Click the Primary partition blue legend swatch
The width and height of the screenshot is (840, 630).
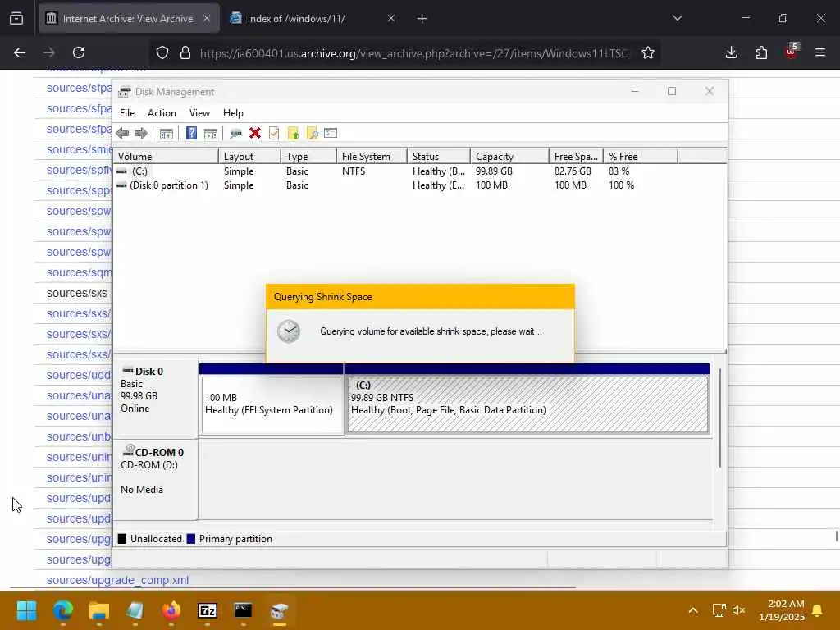pyautogui.click(x=190, y=539)
